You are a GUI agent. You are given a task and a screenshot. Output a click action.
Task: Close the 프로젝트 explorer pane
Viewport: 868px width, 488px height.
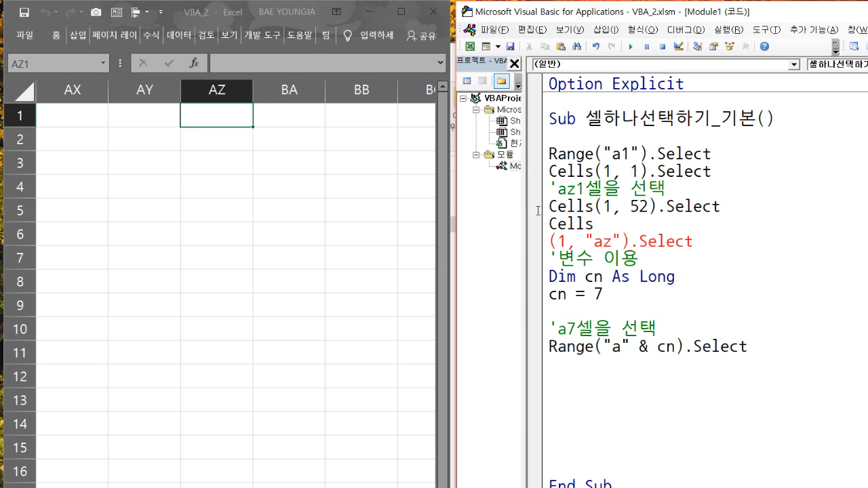click(514, 64)
